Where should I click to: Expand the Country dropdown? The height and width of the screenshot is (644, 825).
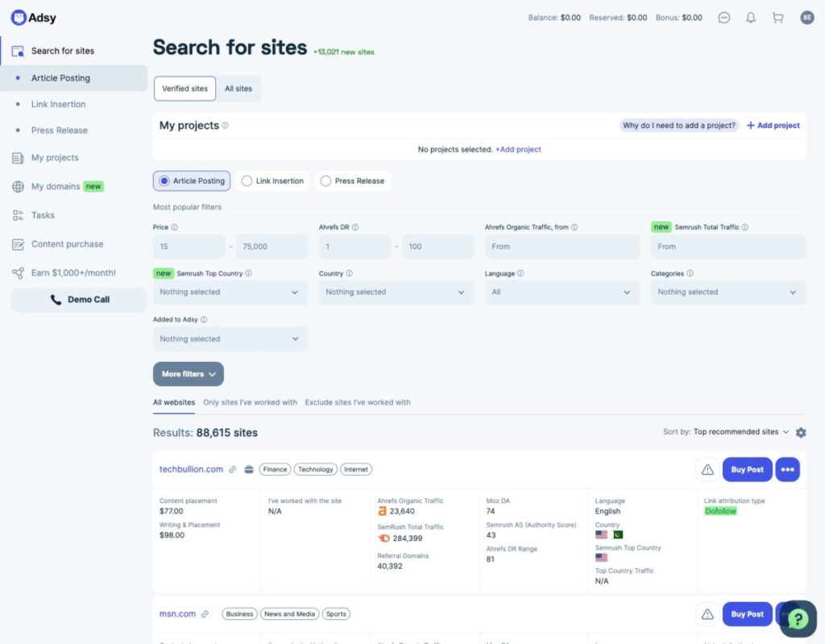coord(396,293)
